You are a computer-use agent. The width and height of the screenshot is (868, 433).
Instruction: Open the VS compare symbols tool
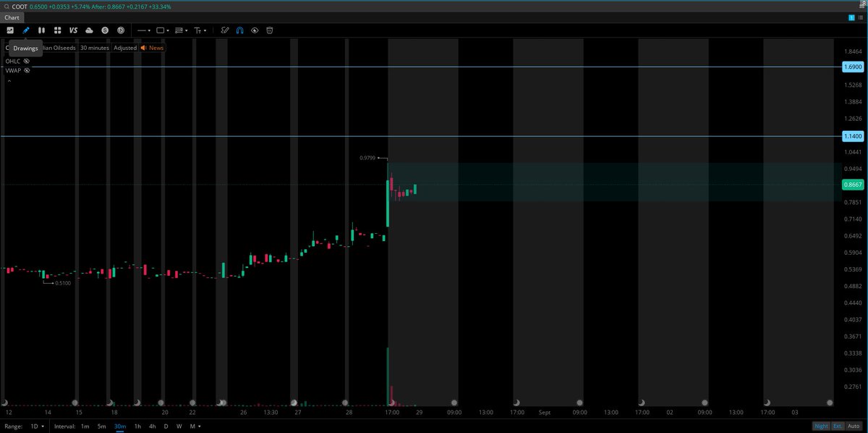pos(73,30)
